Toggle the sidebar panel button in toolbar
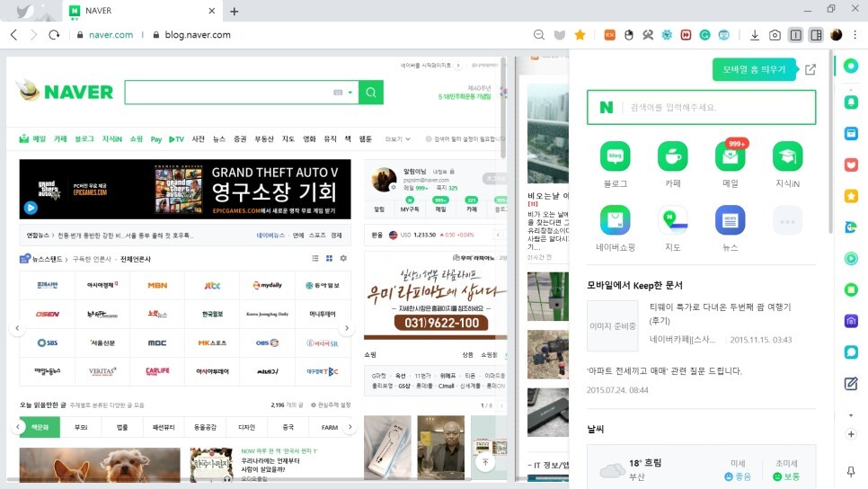 click(x=816, y=35)
